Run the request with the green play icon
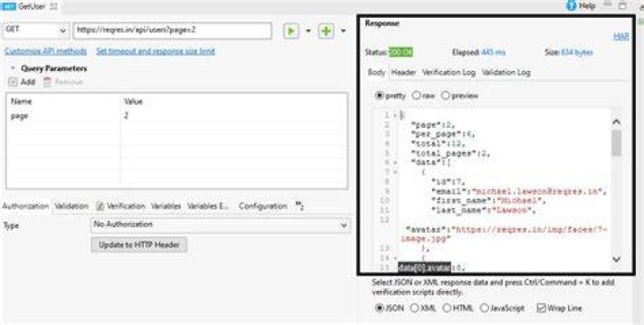The height and width of the screenshot is (325, 644). coord(292,31)
